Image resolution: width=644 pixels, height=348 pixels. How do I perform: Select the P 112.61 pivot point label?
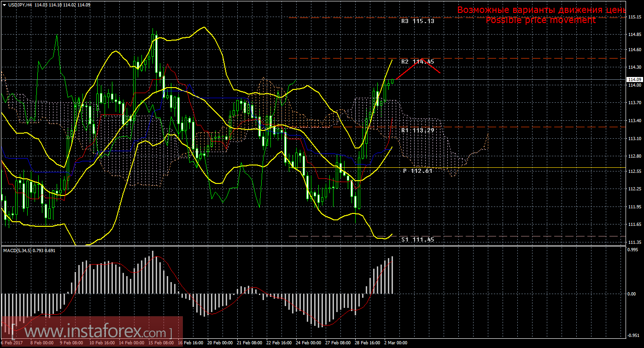pyautogui.click(x=417, y=171)
